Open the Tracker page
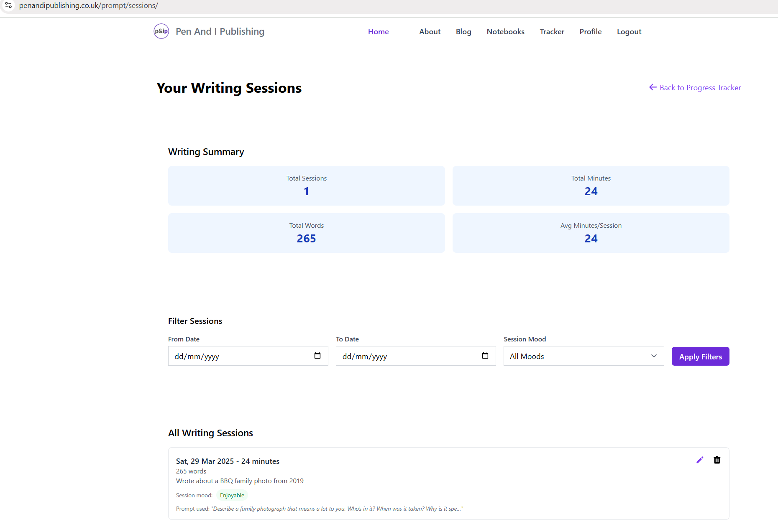 552,32
